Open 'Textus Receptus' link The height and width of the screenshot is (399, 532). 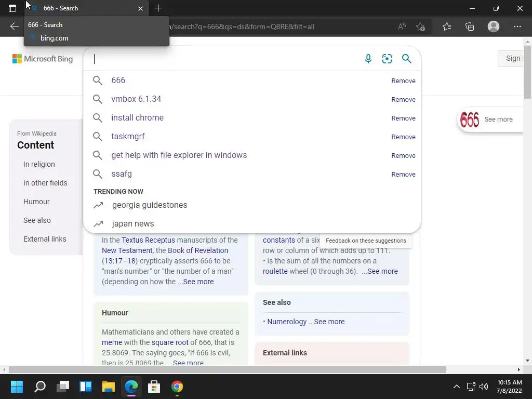(148, 240)
